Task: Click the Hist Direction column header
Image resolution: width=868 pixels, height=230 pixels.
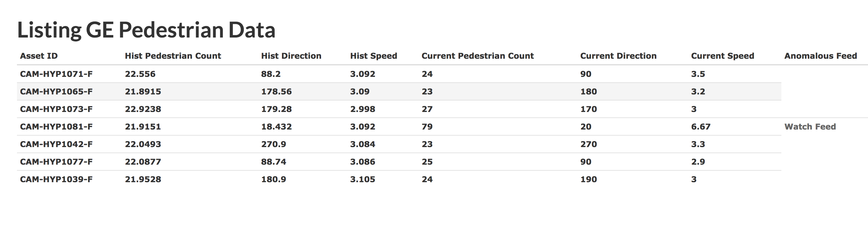Action: click(x=291, y=56)
